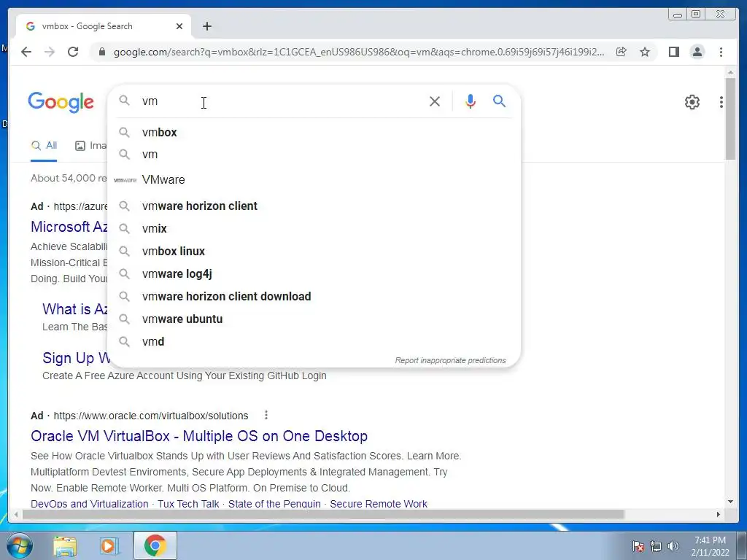The image size is (747, 560).
Task: Open 'Secure Remote Work' sitelink
Action: tap(379, 504)
